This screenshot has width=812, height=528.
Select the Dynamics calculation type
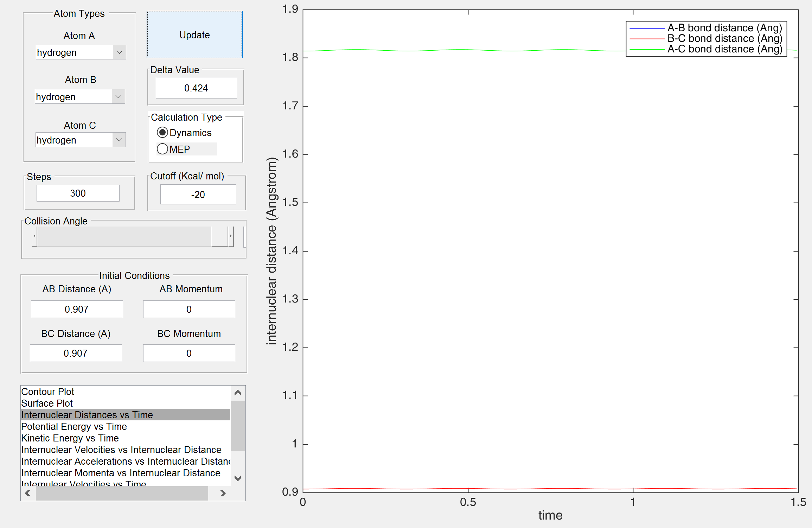point(162,133)
